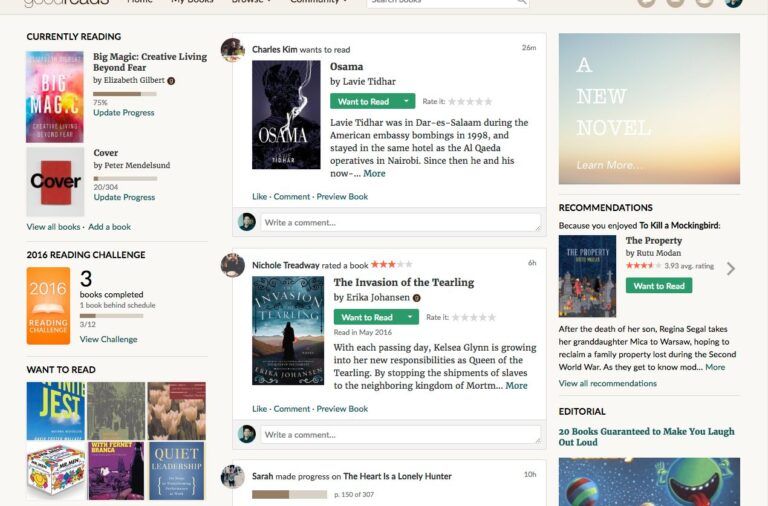This screenshot has width=768, height=506.
Task: Like Nichole Treadway's rating update
Action: coord(260,409)
